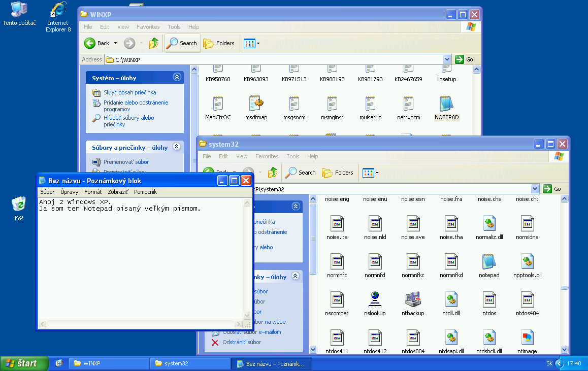Toggle the Search pane in WINXP window
Viewport: 588px width, 371px height.
point(182,43)
